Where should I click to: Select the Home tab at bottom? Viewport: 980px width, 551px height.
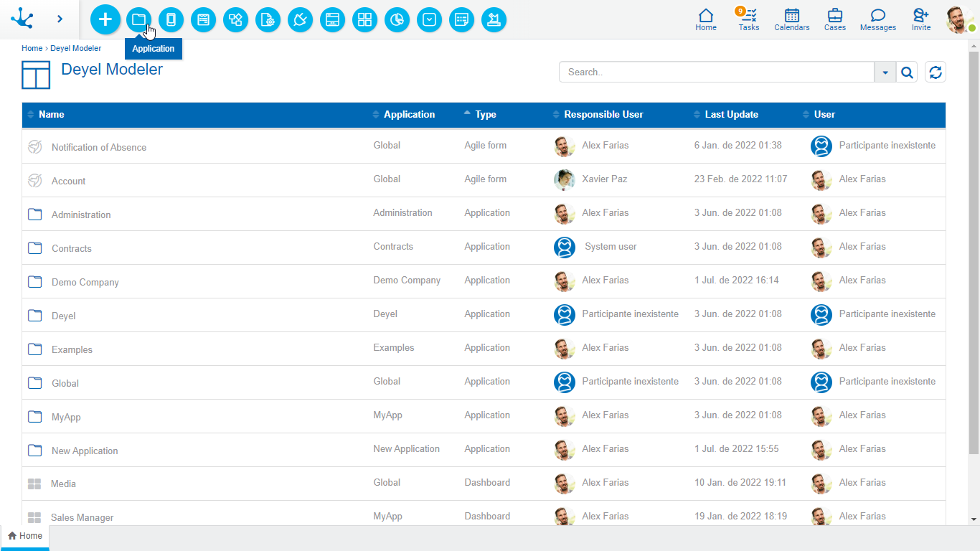pos(25,536)
